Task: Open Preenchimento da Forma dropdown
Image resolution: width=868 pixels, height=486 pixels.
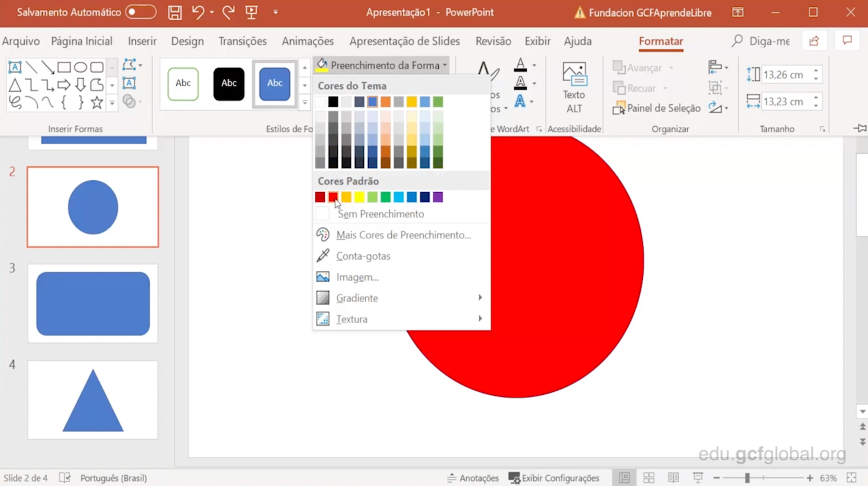Action: (x=382, y=65)
